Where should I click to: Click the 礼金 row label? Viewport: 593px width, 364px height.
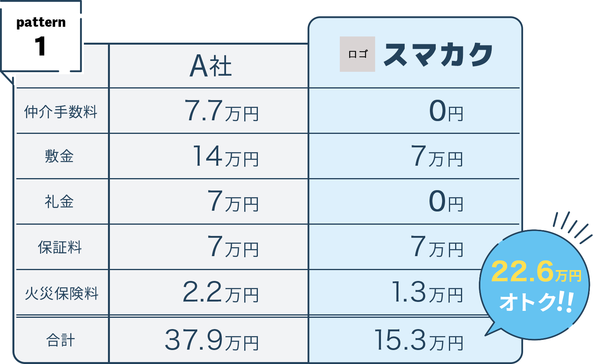pyautogui.click(x=61, y=202)
